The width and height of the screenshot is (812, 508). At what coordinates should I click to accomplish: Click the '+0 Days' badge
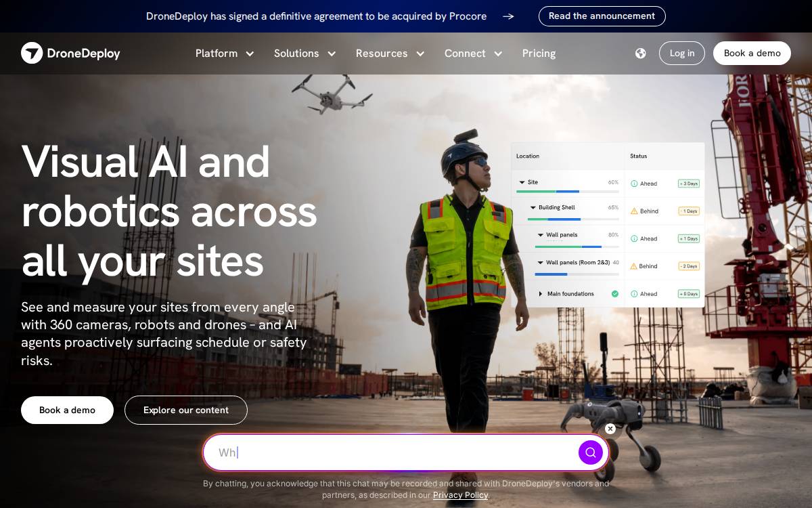[x=689, y=294]
